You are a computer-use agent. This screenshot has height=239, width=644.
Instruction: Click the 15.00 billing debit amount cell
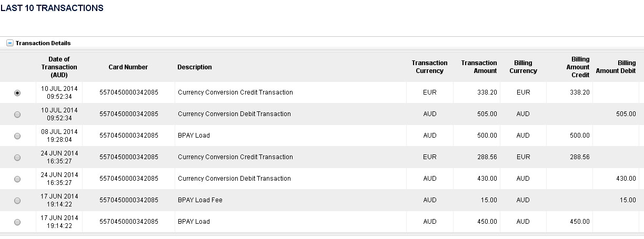[x=616, y=200]
